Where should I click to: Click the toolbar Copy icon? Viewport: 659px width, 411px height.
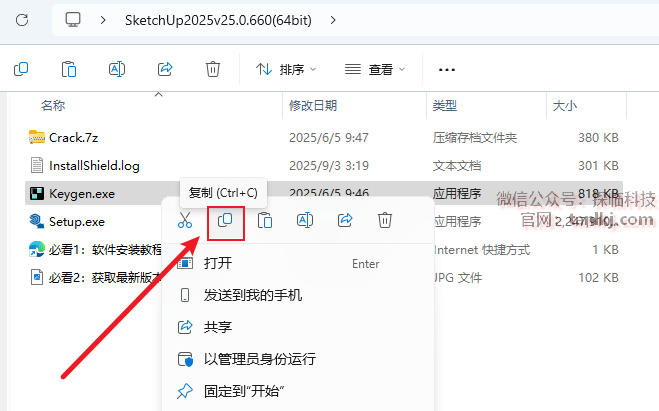point(21,69)
